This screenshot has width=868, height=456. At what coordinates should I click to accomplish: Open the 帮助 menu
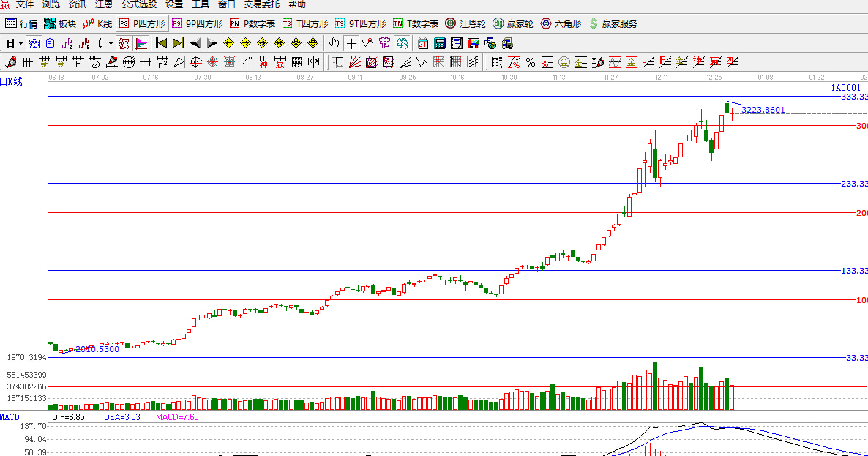pyautogui.click(x=296, y=4)
